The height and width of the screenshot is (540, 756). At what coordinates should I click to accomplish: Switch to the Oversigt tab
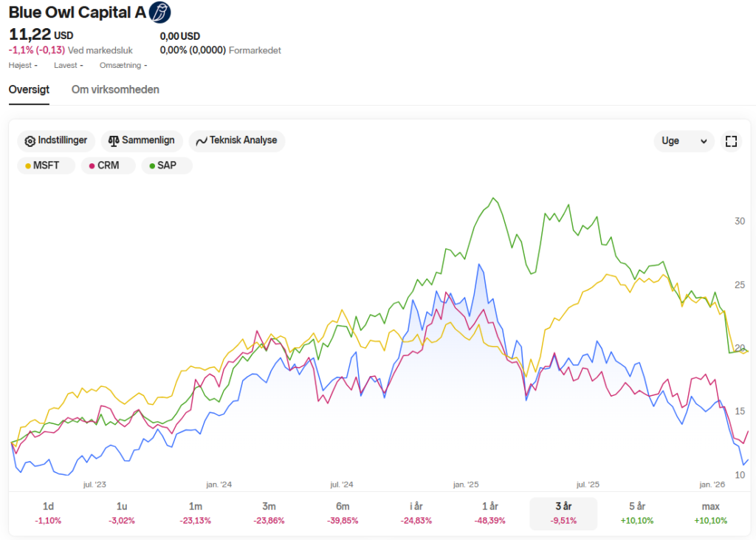pos(29,90)
